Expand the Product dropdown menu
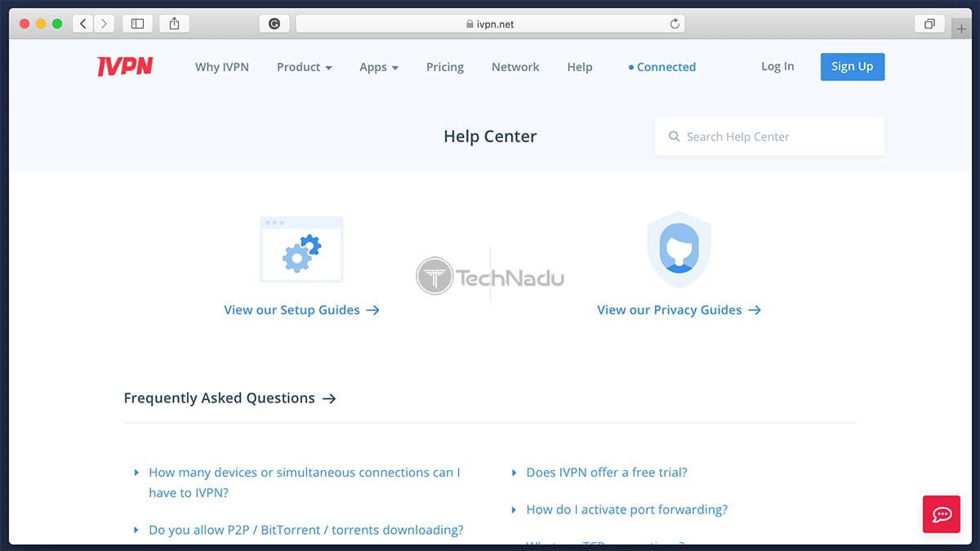Viewport: 980px width, 551px height. pos(305,67)
